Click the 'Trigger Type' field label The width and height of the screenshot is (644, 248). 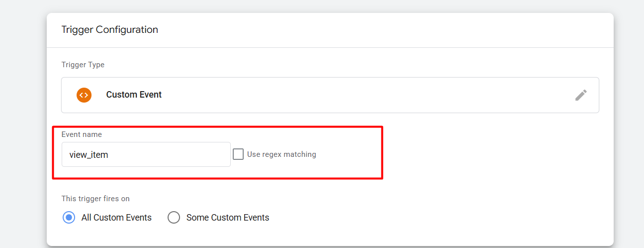pos(83,65)
